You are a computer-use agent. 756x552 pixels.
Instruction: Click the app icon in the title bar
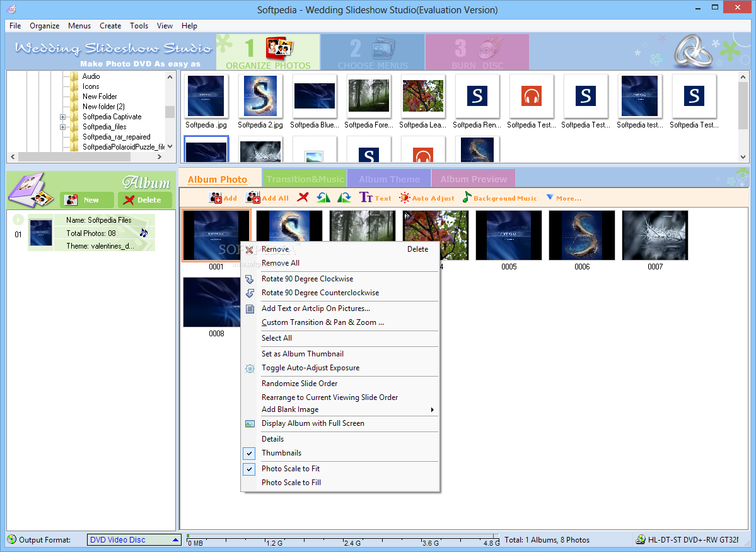(11, 9)
